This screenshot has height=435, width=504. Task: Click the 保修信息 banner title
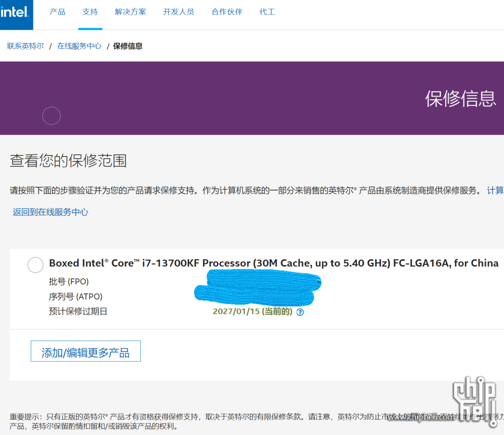click(461, 99)
